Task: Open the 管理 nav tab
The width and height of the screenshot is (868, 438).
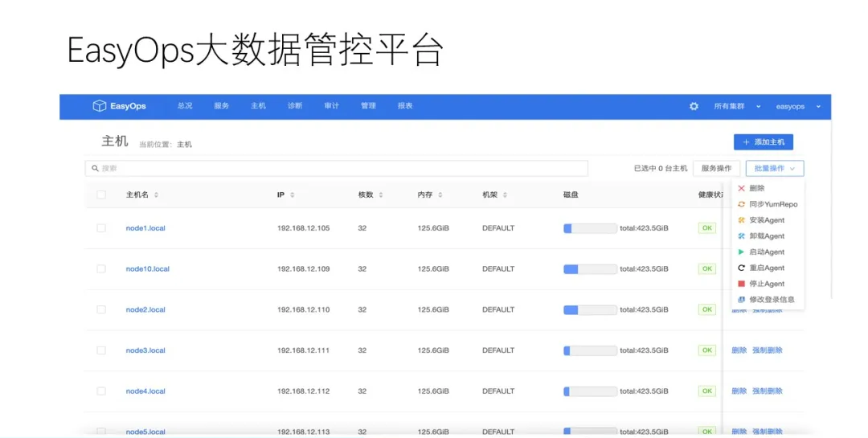Action: point(368,106)
